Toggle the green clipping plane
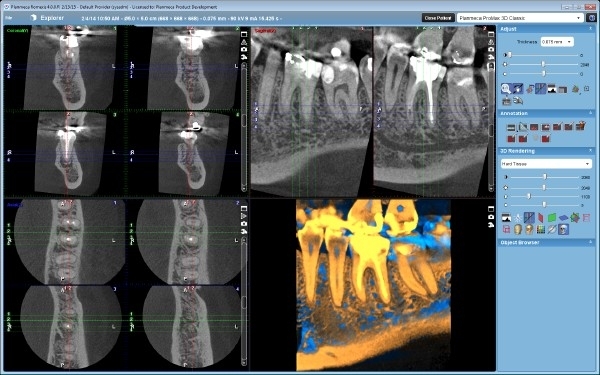 tap(552, 218)
